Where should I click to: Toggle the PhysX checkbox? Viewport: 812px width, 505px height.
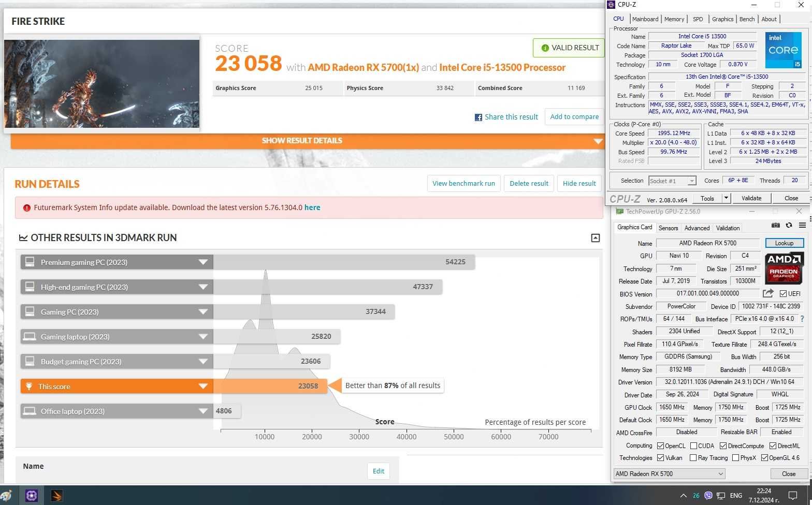pos(735,458)
